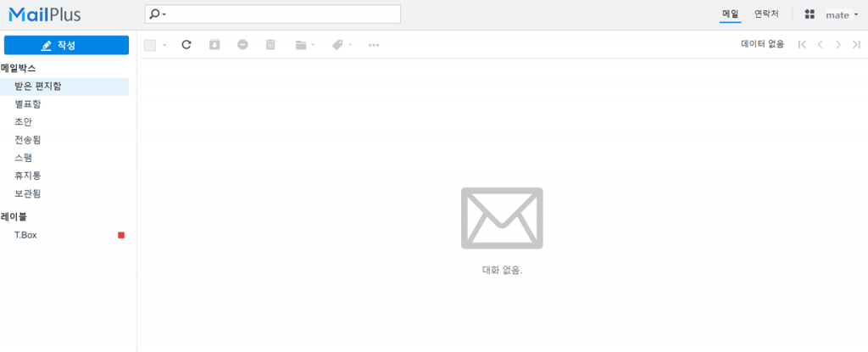Click the archive icon in toolbar
The image size is (868, 352).
214,45
